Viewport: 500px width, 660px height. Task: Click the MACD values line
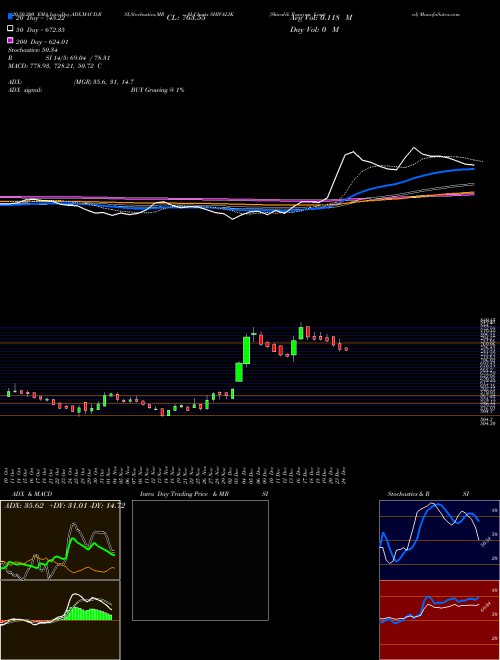tap(55, 66)
